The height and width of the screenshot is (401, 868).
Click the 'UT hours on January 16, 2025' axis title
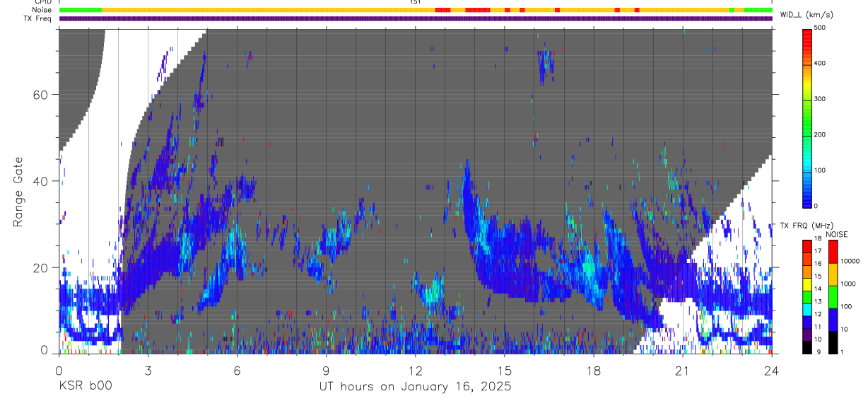point(415,388)
